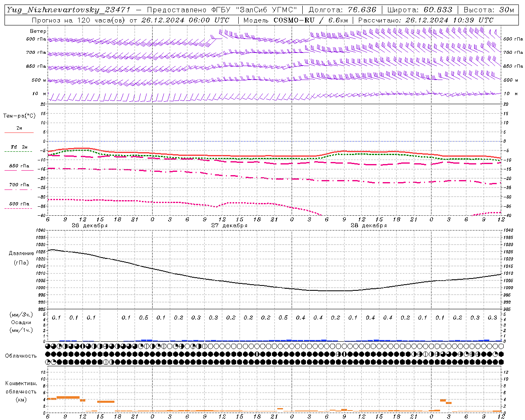The width and height of the screenshot is (525, 420).
Task: Click the 2м temperature legend entry
Action: [x=19, y=128]
